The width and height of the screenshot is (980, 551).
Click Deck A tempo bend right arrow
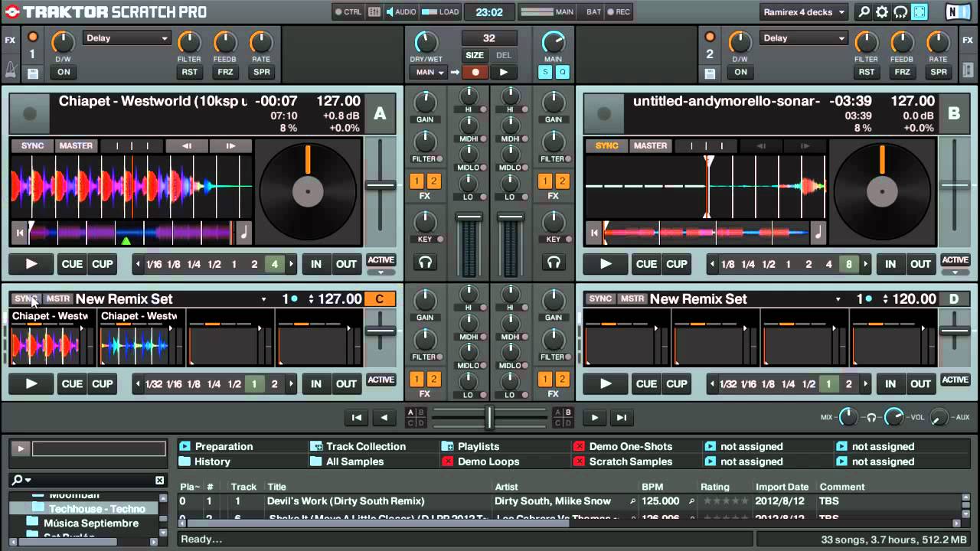coord(230,145)
